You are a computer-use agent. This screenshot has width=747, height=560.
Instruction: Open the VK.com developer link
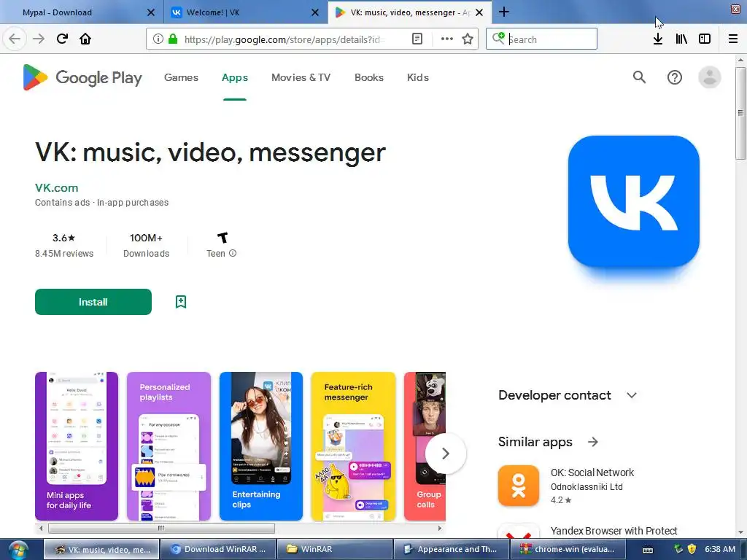[56, 187]
